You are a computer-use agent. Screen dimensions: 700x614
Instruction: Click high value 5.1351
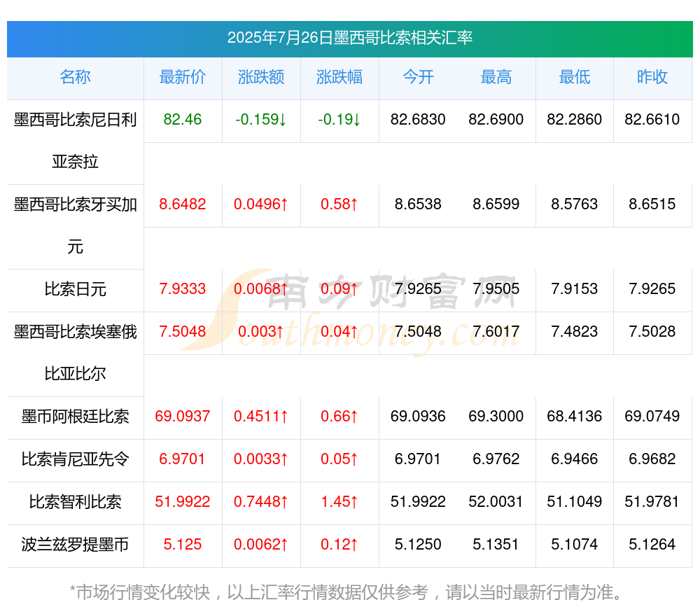click(x=496, y=545)
